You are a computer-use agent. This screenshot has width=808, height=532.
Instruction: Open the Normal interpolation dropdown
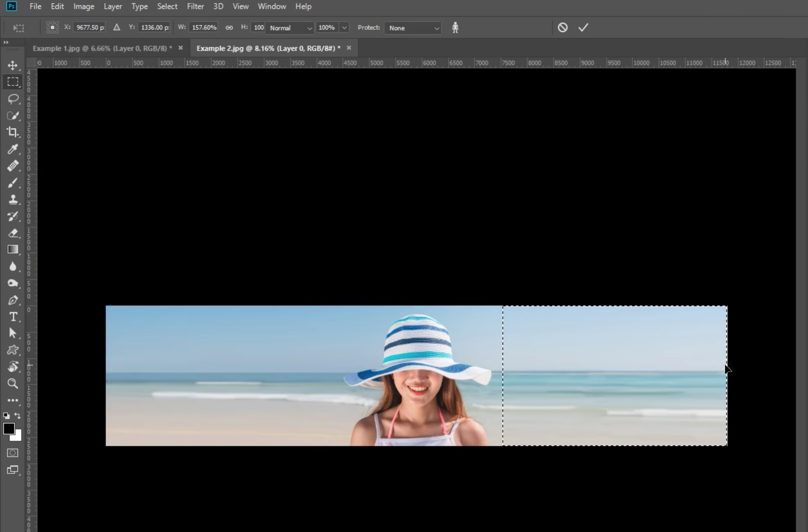click(x=289, y=28)
